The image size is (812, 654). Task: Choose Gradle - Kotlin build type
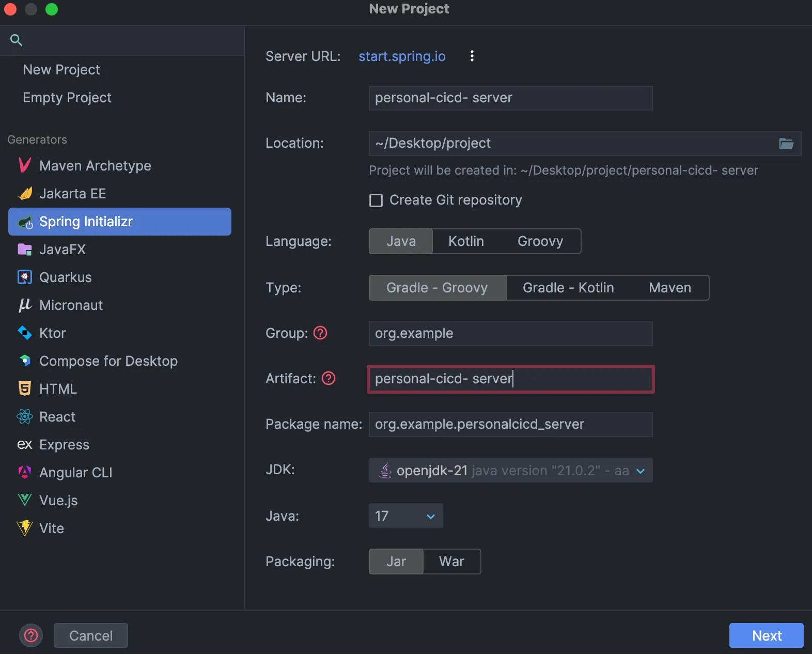pyautogui.click(x=568, y=288)
